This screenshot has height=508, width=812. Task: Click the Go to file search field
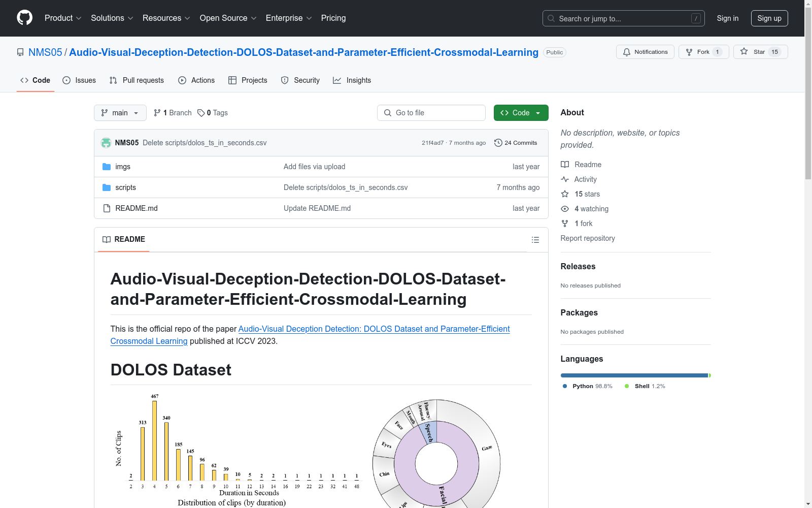click(x=431, y=113)
